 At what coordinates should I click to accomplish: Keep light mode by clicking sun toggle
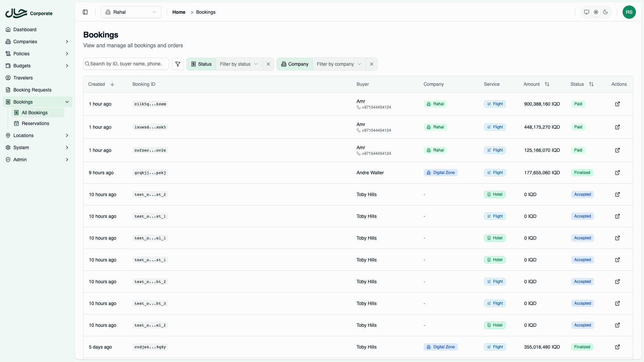point(596,12)
